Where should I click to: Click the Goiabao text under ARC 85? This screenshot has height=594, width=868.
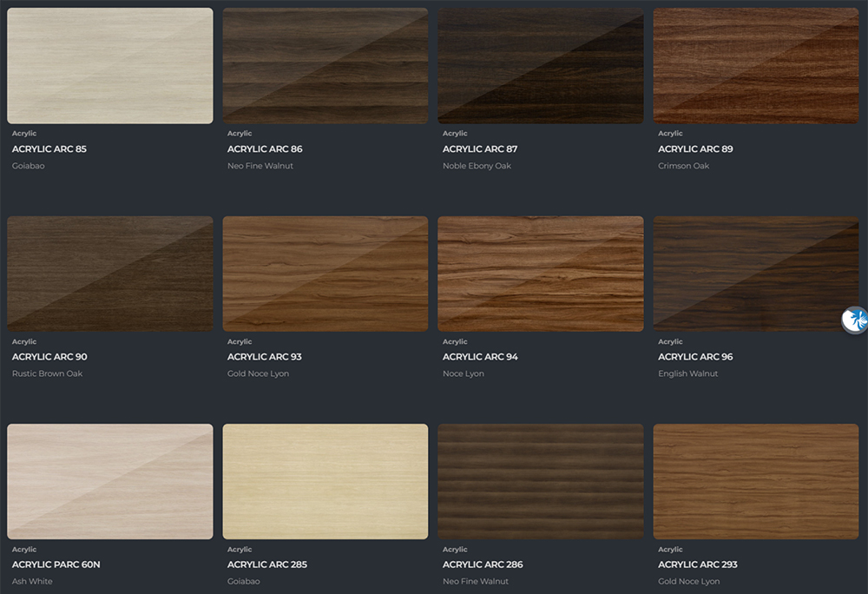[x=29, y=166]
